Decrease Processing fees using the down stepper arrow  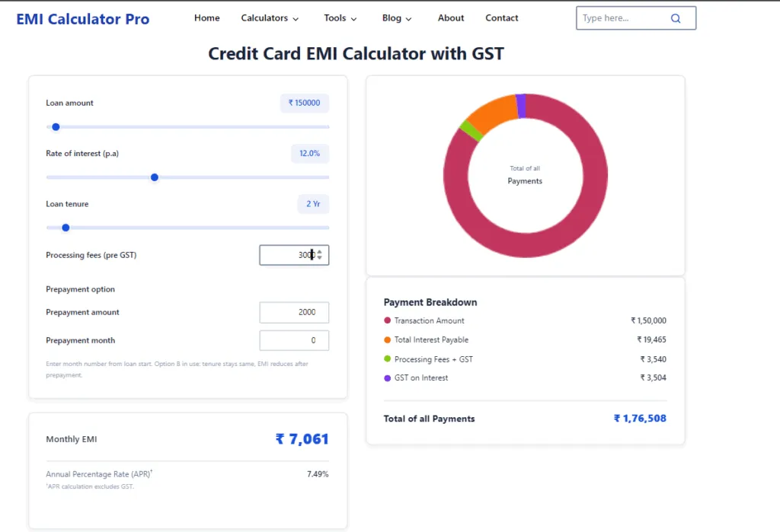[320, 258]
